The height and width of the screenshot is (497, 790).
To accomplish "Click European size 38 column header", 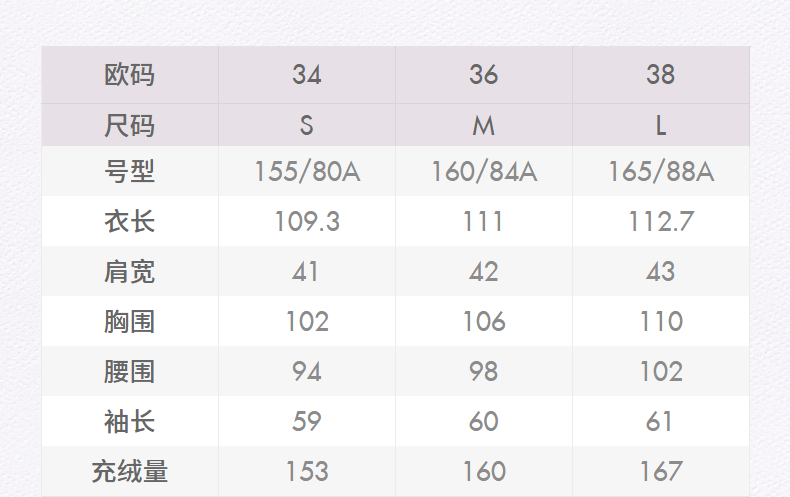I will point(660,75).
